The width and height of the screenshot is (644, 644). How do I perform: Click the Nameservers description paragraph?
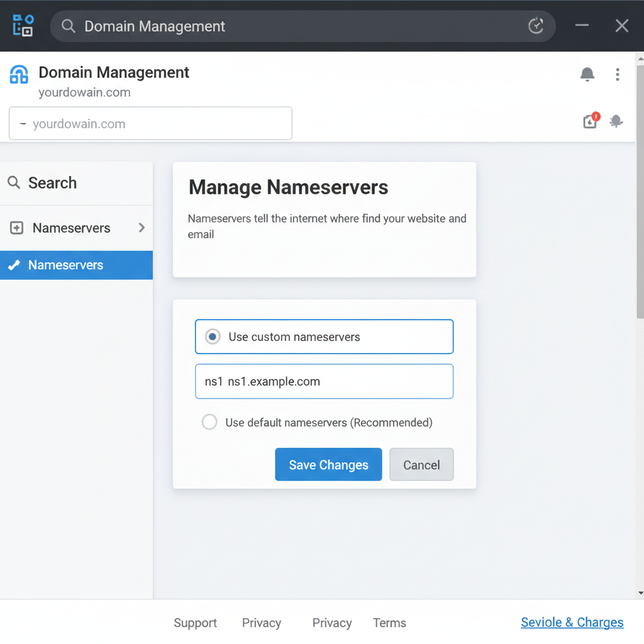pyautogui.click(x=327, y=226)
